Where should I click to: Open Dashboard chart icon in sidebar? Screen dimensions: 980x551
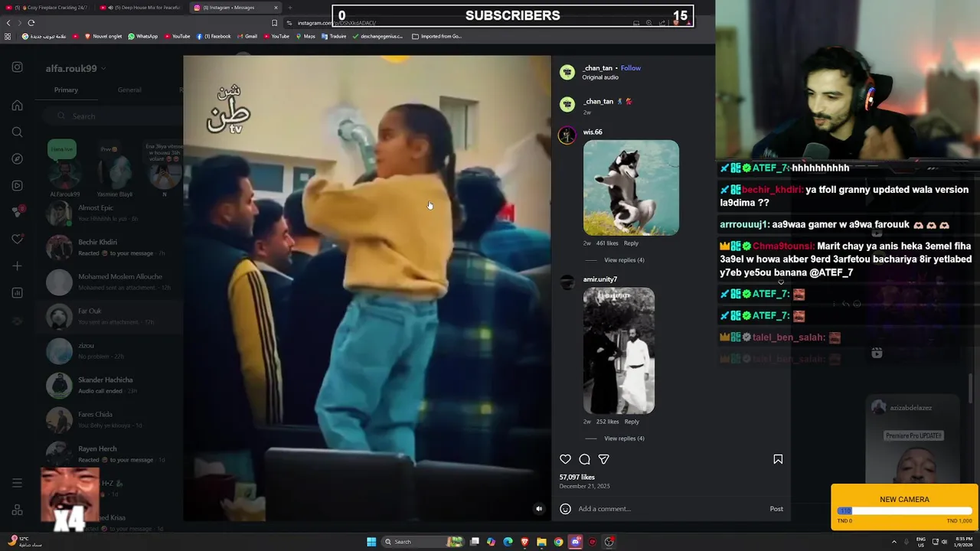coord(17,292)
